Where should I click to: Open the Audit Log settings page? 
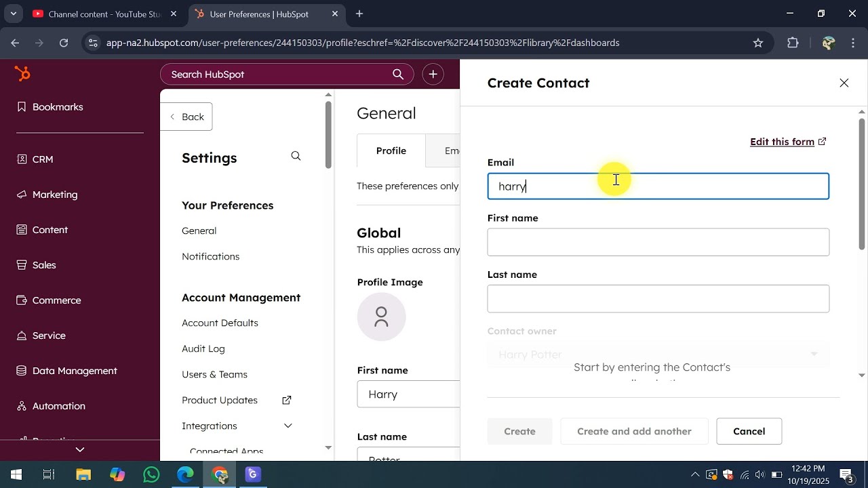click(203, 349)
